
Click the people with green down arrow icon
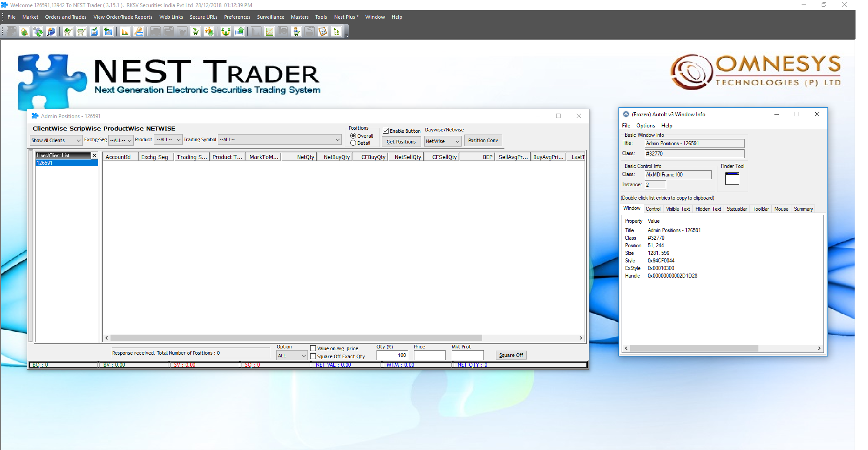(209, 32)
